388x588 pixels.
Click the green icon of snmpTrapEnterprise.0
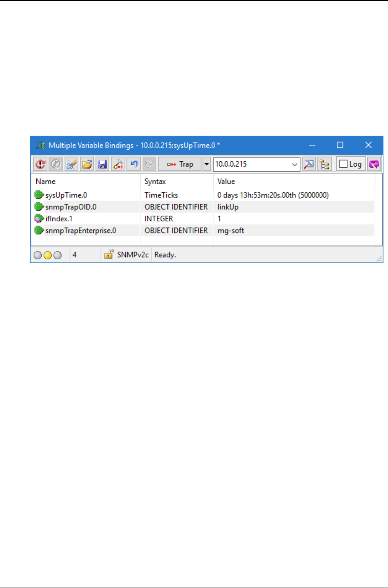click(39, 230)
